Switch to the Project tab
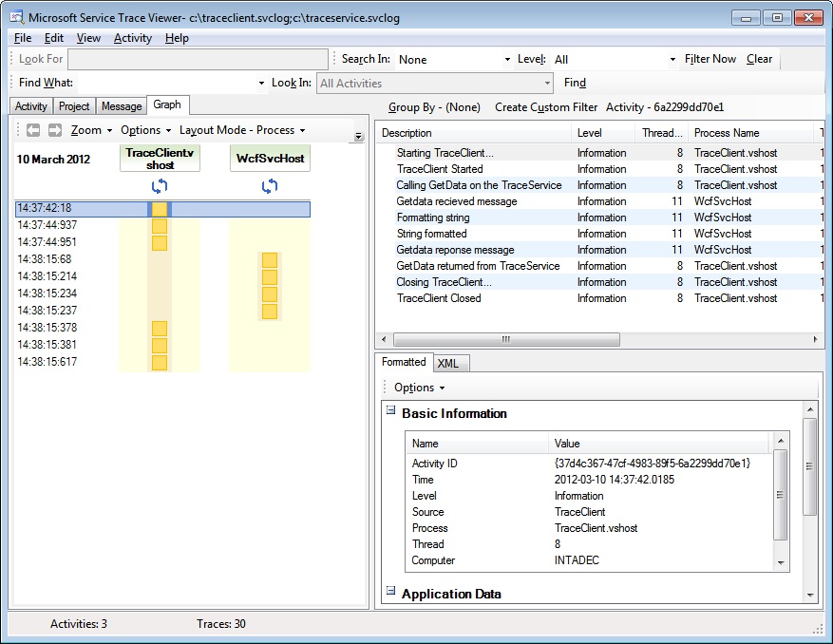 [74, 106]
